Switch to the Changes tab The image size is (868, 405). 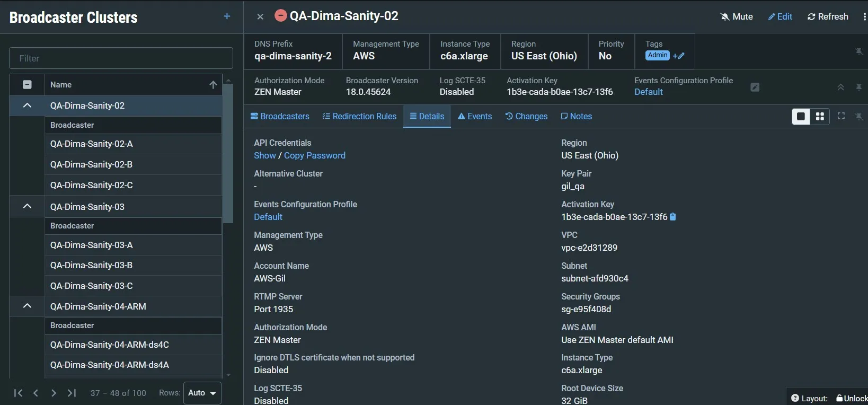(x=526, y=117)
